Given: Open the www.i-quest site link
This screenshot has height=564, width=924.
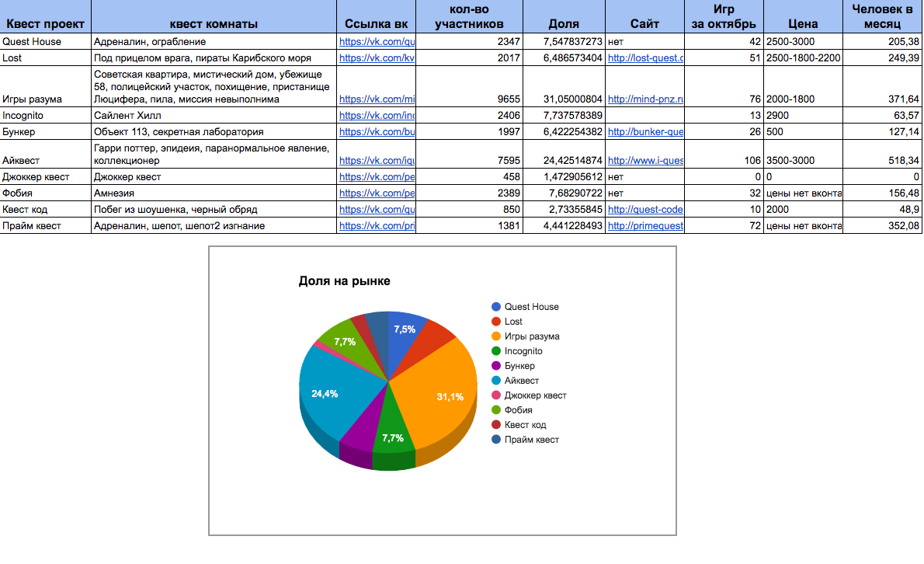Looking at the screenshot, I should [646, 161].
